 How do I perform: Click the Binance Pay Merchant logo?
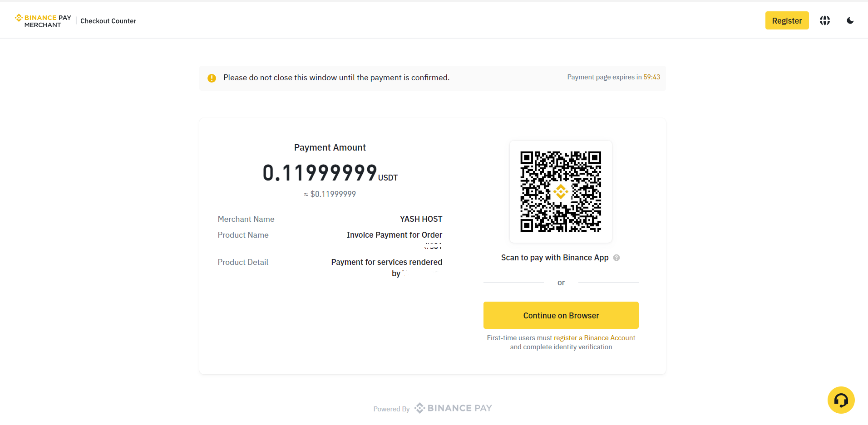click(43, 21)
